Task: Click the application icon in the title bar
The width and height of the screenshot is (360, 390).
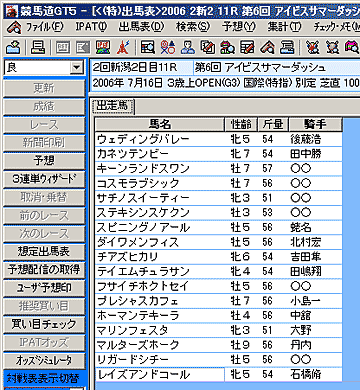Action: pyautogui.click(x=11, y=11)
